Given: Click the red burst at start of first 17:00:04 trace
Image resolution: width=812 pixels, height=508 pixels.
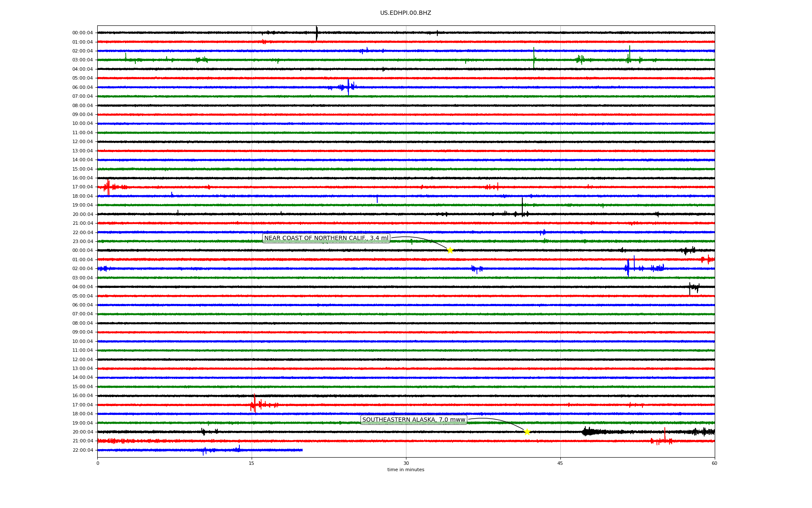Looking at the screenshot, I should [x=108, y=187].
